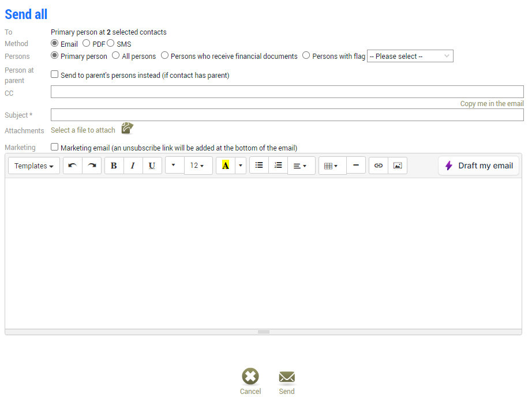
Task: Enable the Marketing email checkbox
Action: pyautogui.click(x=55, y=147)
